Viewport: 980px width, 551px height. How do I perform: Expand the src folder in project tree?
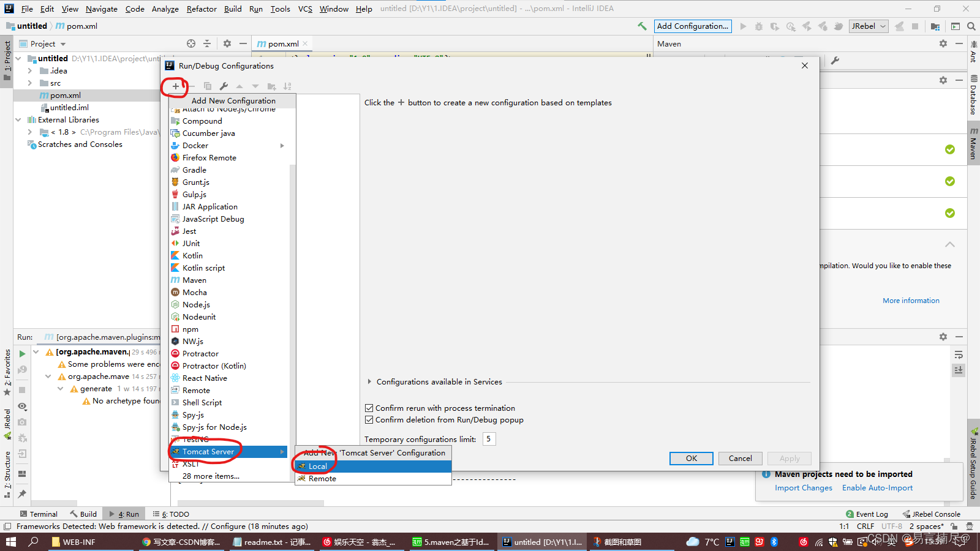(29, 83)
